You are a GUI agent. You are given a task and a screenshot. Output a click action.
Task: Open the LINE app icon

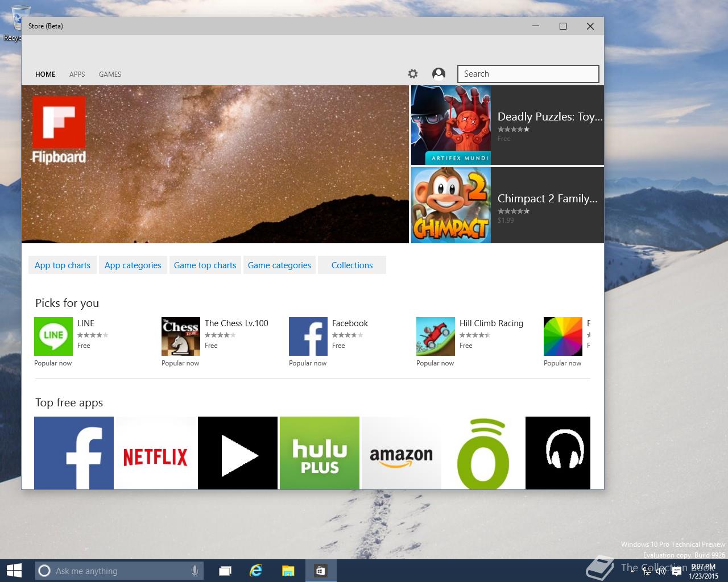click(53, 336)
